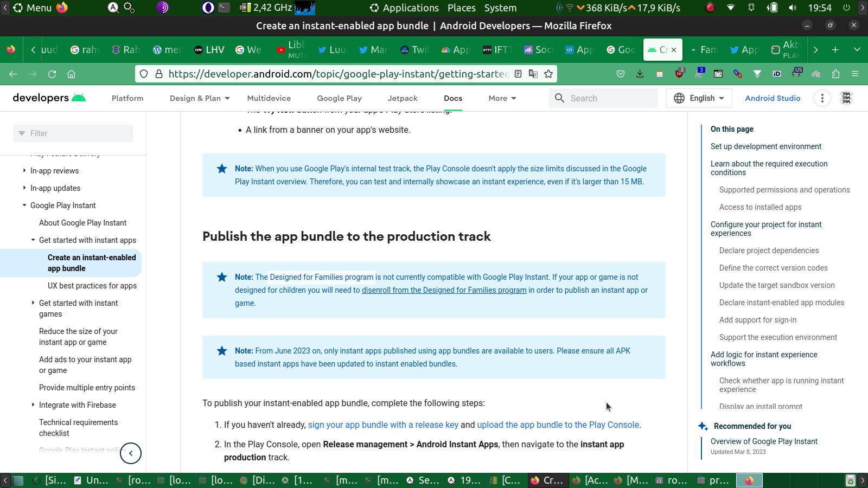The image size is (868, 488).
Task: Open the uBlock Origin shield icon
Action: click(679, 74)
